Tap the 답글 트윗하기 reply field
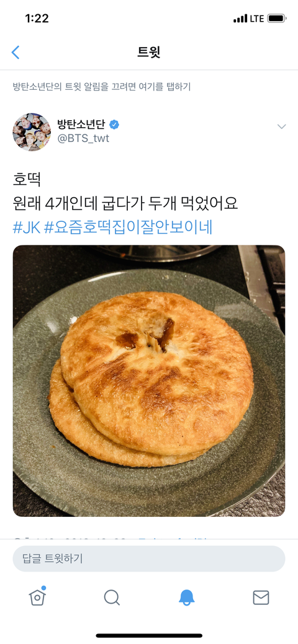The image size is (298, 644). click(149, 558)
